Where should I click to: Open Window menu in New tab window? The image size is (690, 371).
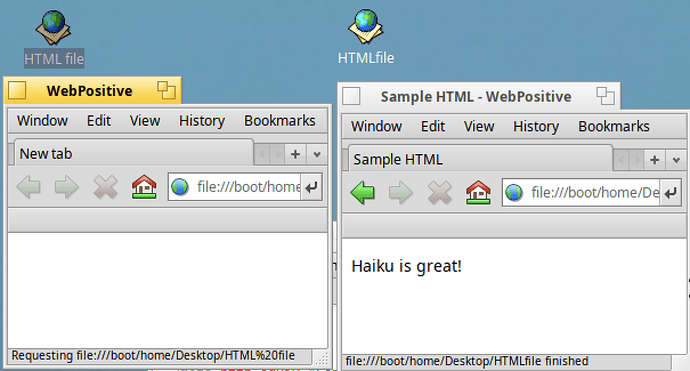[42, 121]
